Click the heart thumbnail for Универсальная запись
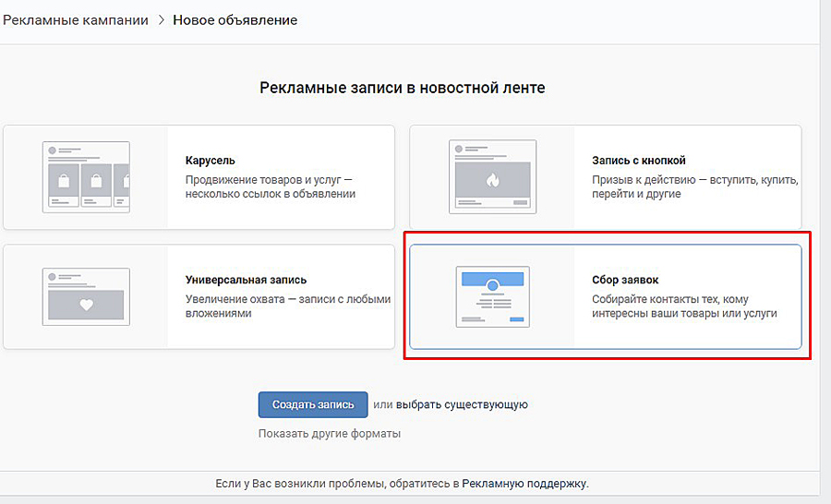Screen dimensions: 831x504 pos(86,296)
